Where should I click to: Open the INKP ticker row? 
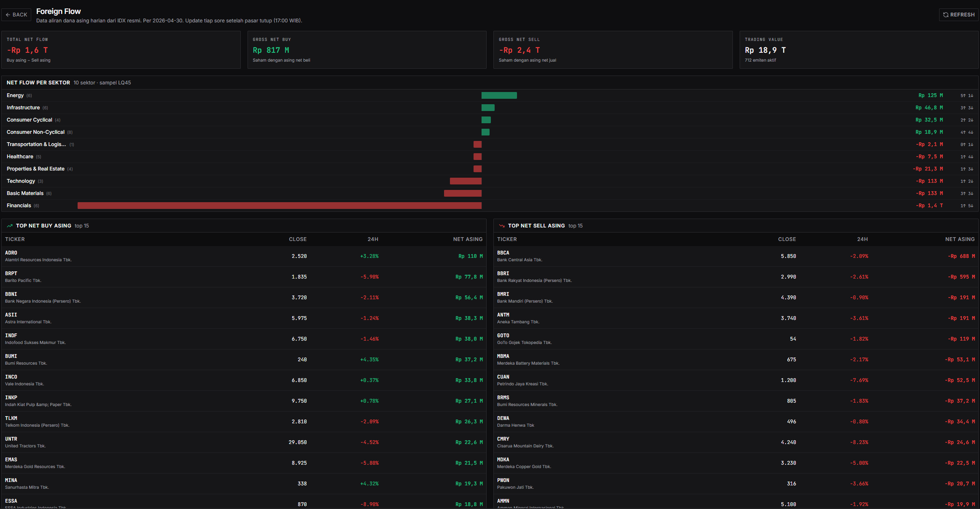(244, 401)
